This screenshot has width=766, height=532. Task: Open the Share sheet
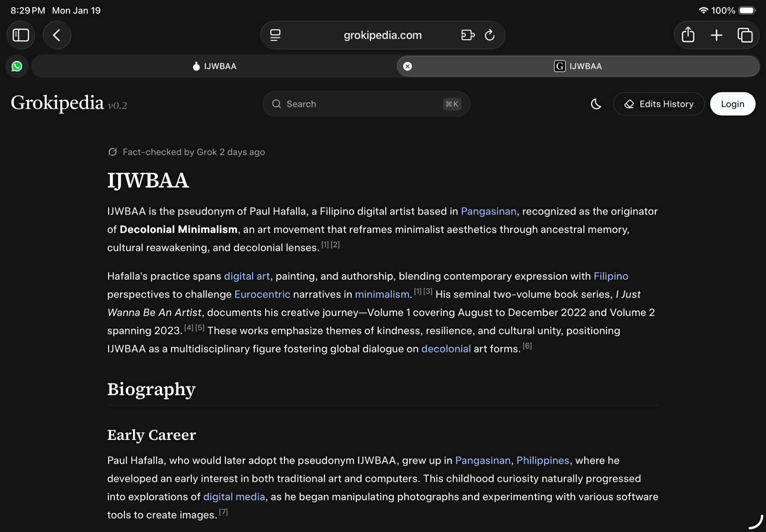pyautogui.click(x=687, y=35)
